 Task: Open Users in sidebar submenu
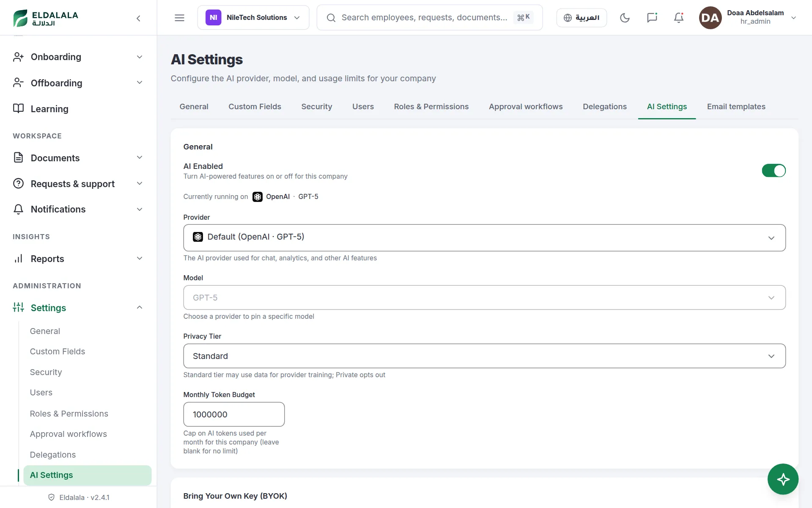[x=41, y=392]
